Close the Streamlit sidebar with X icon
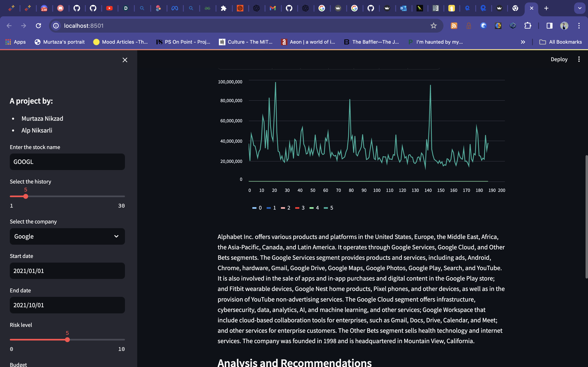The image size is (588, 367). 125,60
